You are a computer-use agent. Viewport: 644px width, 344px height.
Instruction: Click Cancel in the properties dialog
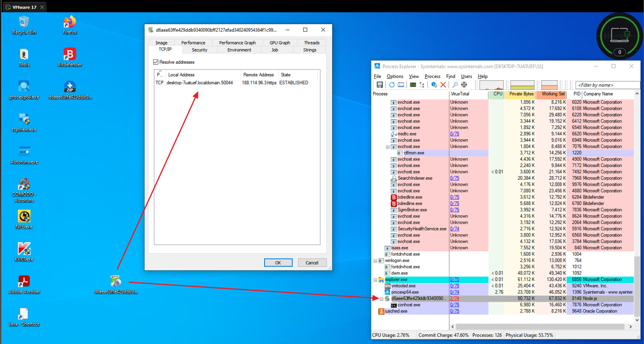312,263
